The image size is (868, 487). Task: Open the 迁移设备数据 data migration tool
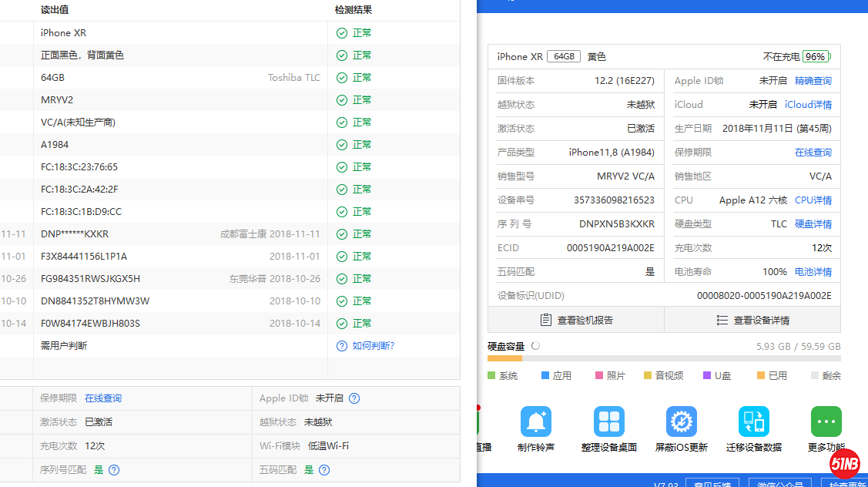coord(753,422)
